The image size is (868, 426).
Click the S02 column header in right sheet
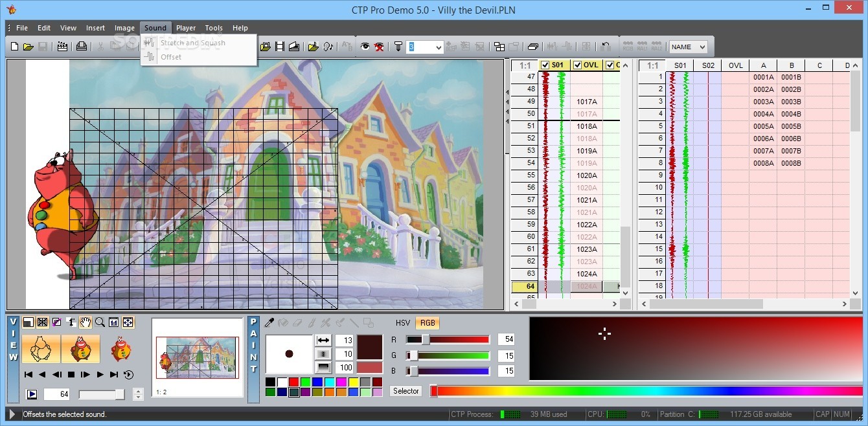708,65
